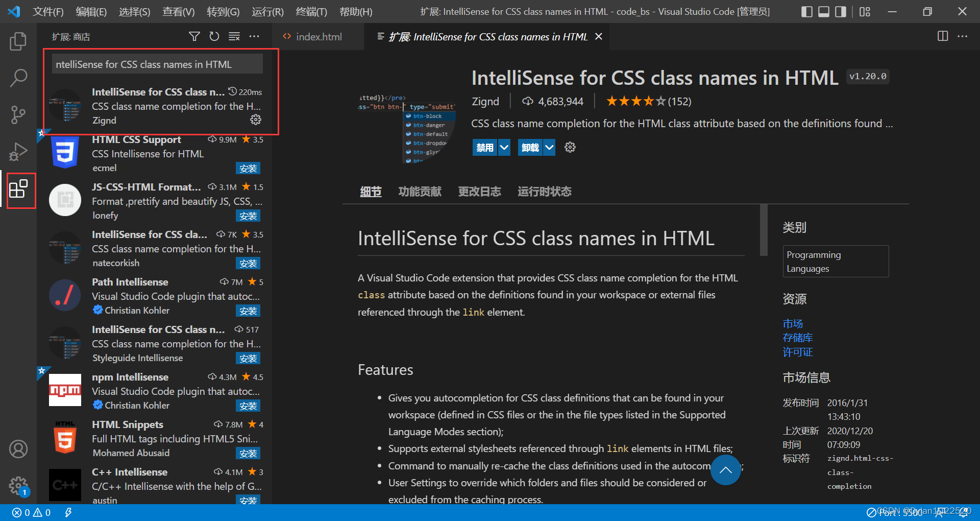Open the Source Control view
This screenshot has height=521, width=980.
pyautogui.click(x=19, y=114)
